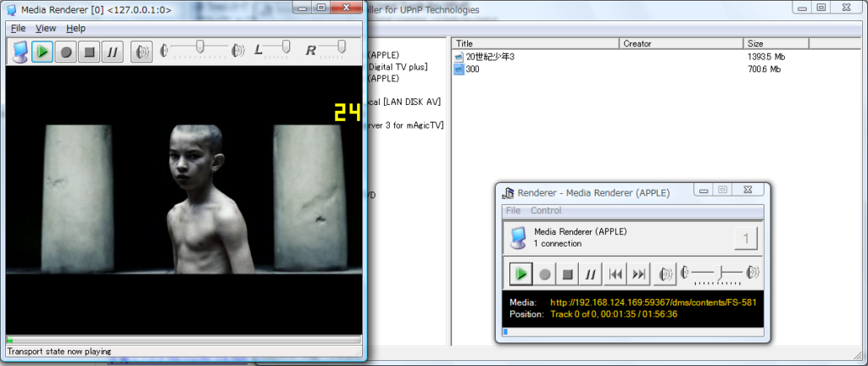Toggle mute in the Renderer control panel
Viewport: 868px width, 366px height.
click(x=668, y=274)
